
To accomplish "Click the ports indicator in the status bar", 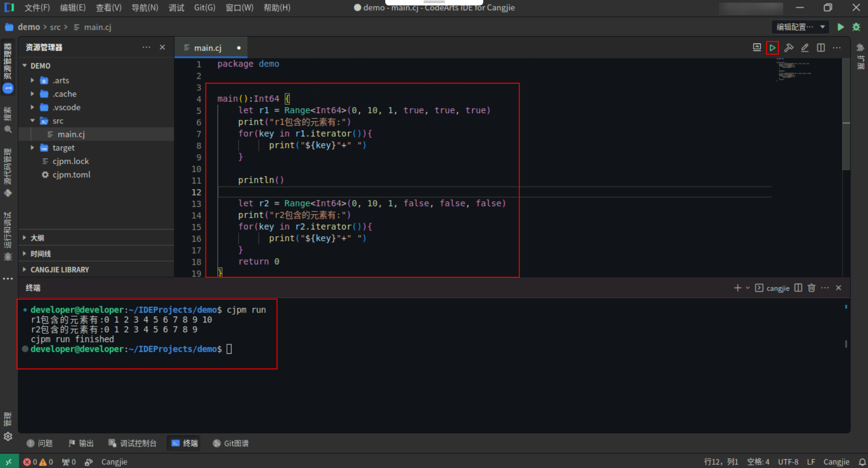I will tap(69, 462).
